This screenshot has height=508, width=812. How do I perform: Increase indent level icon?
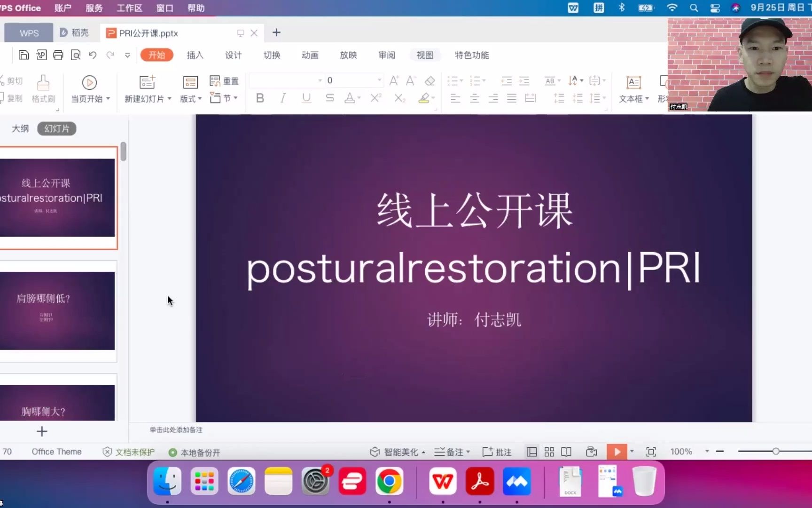(524, 81)
